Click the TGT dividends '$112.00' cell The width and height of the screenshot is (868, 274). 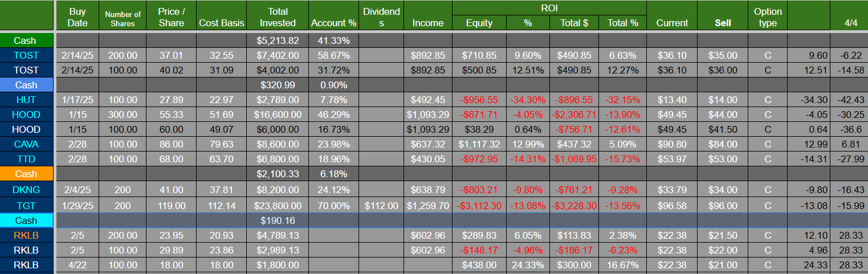[x=381, y=205]
